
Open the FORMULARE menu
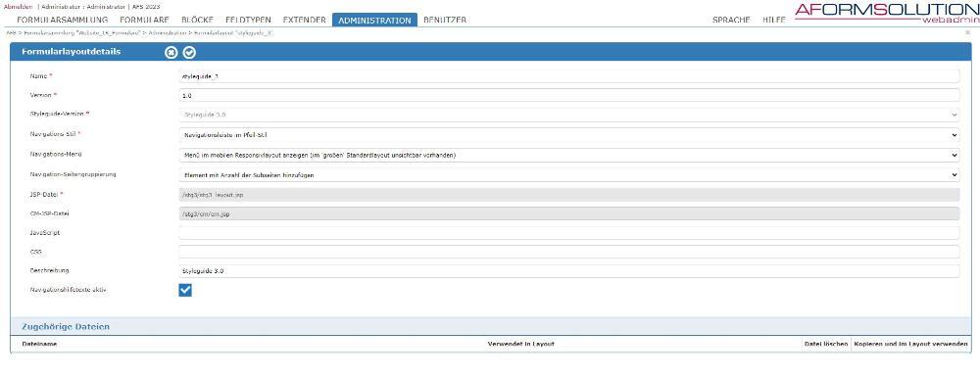(144, 20)
